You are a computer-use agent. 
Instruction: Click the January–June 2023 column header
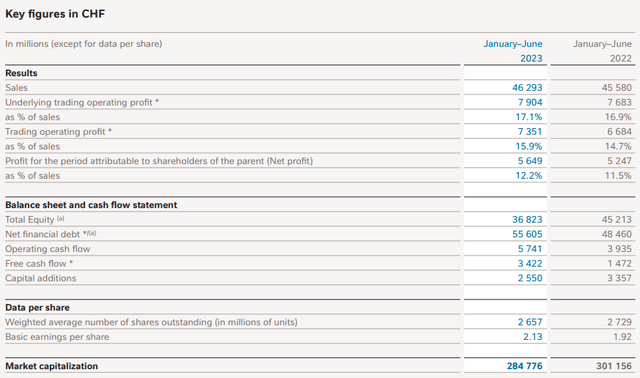tap(513, 51)
